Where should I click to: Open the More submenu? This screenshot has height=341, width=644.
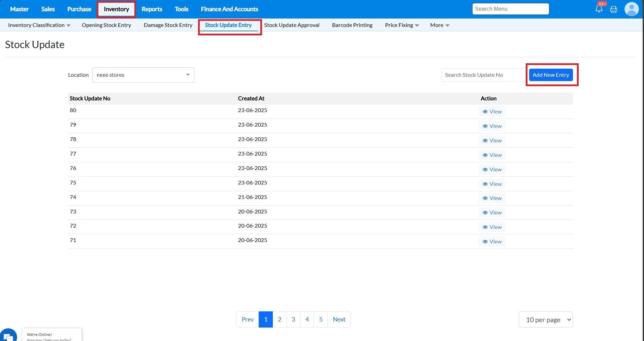(440, 25)
